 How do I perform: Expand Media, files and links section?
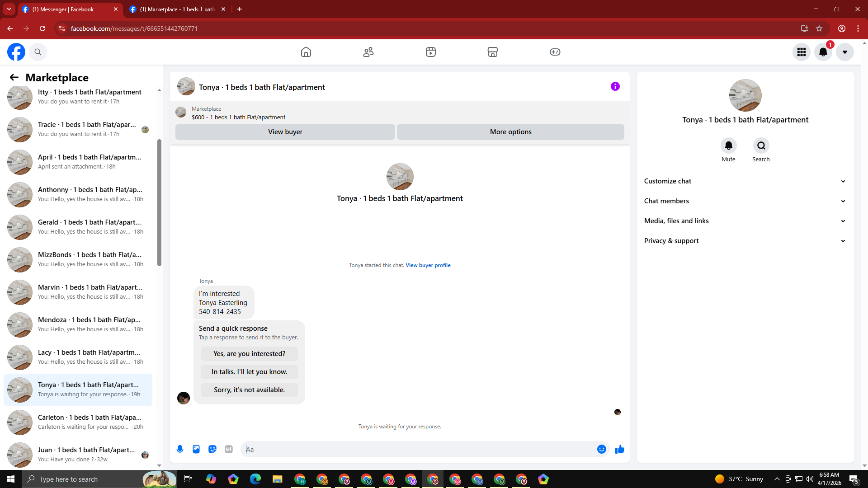pyautogui.click(x=745, y=221)
